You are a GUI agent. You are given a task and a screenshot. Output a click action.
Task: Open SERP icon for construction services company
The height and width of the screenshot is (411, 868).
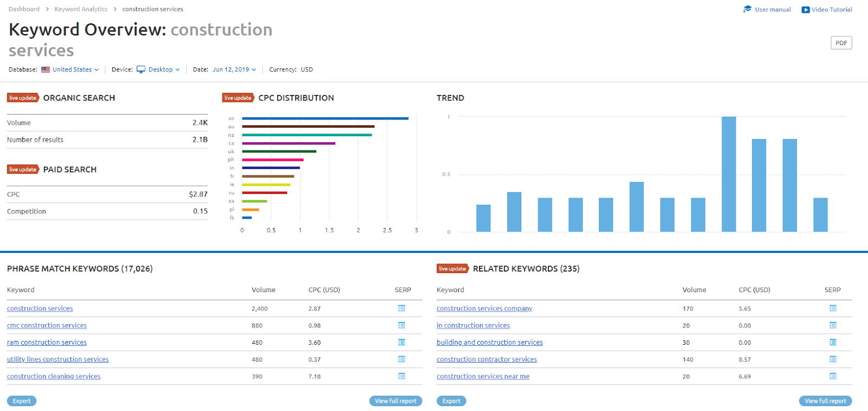click(833, 308)
